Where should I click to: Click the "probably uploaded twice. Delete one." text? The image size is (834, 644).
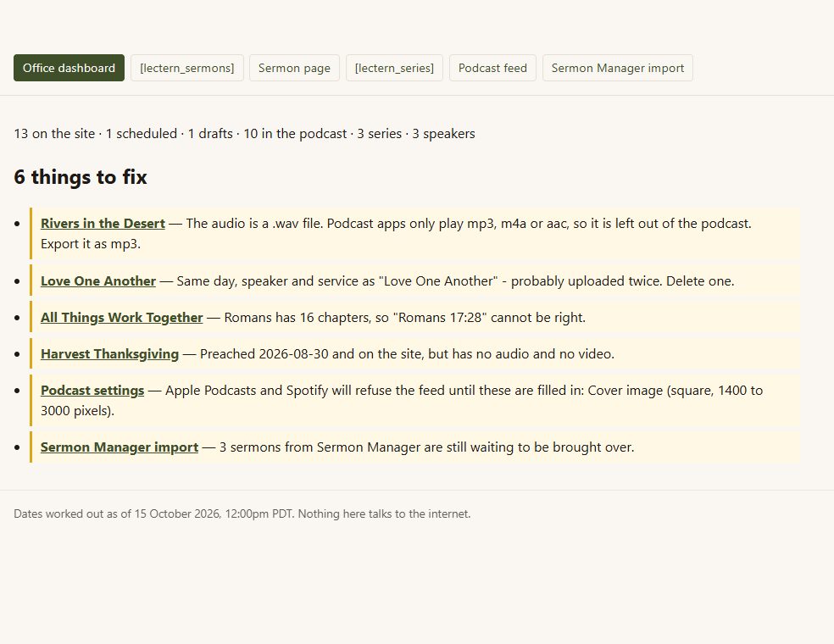pyautogui.click(x=622, y=280)
